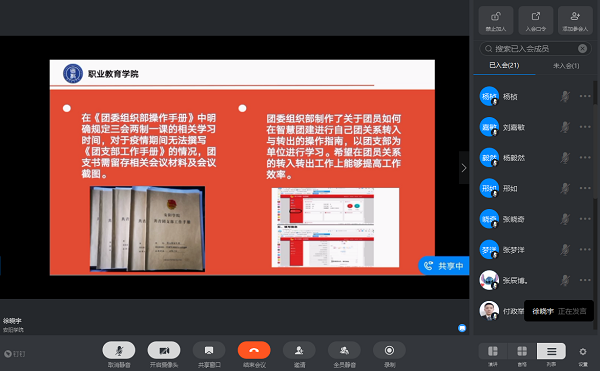This screenshot has width=600, height=371.
Task: Start 录制 recording with the circle icon
Action: (x=389, y=350)
